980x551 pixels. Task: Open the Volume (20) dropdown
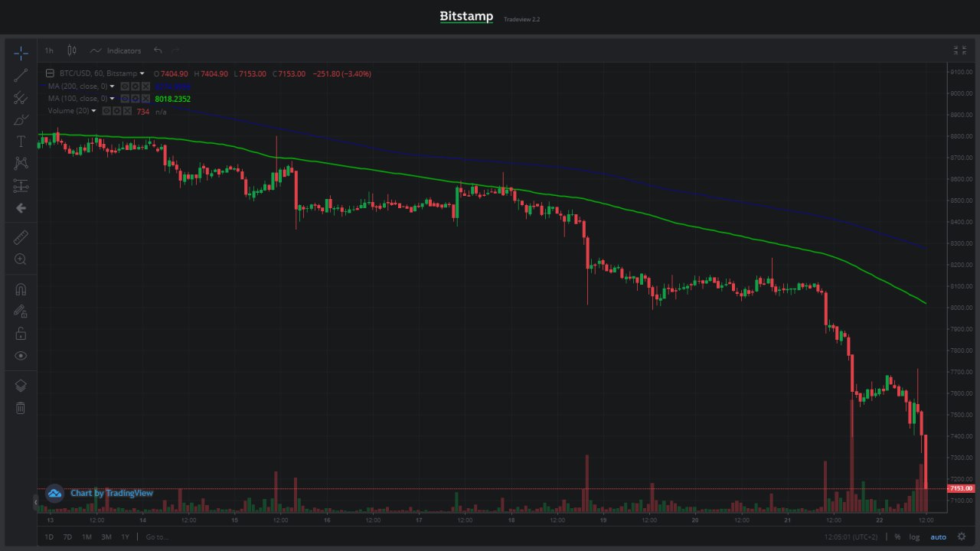click(x=93, y=111)
